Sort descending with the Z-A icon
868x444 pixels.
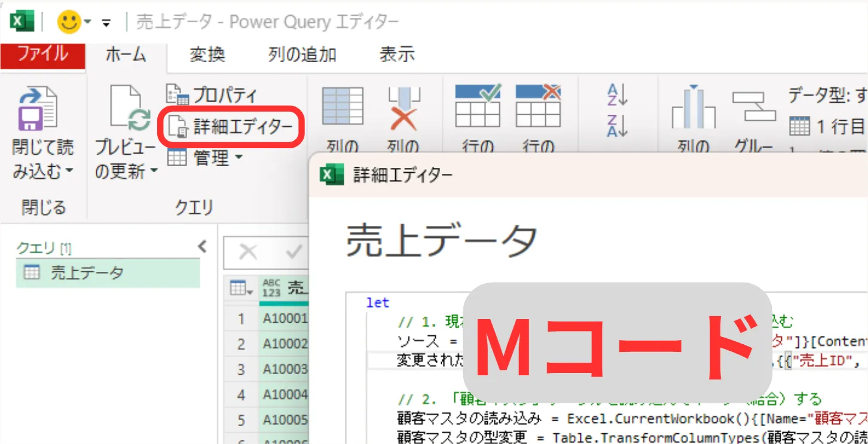[618, 125]
